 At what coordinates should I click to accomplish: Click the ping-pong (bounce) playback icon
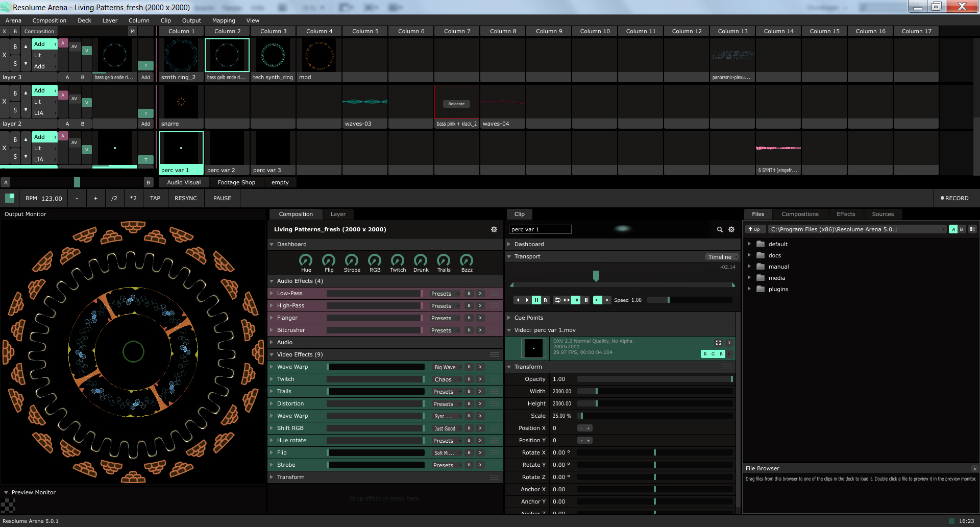pyautogui.click(x=567, y=300)
